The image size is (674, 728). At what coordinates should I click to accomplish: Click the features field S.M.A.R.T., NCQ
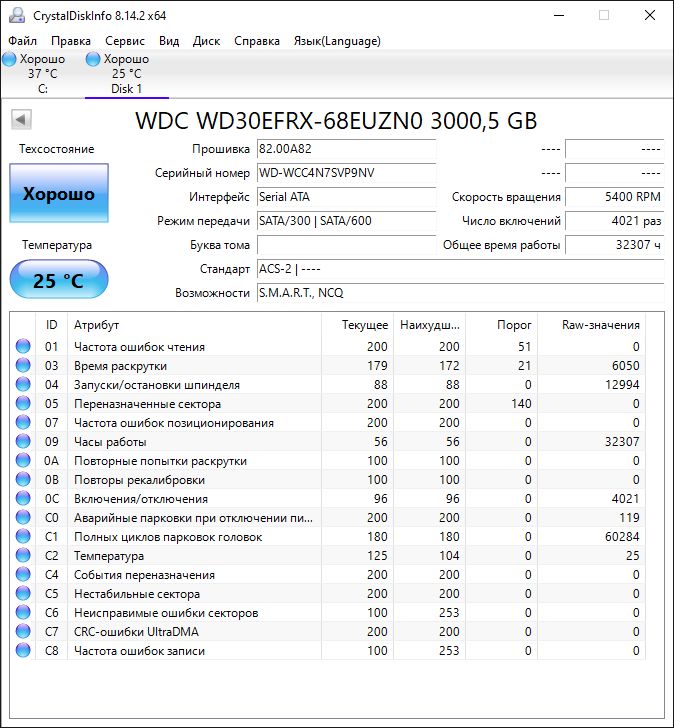[460, 293]
